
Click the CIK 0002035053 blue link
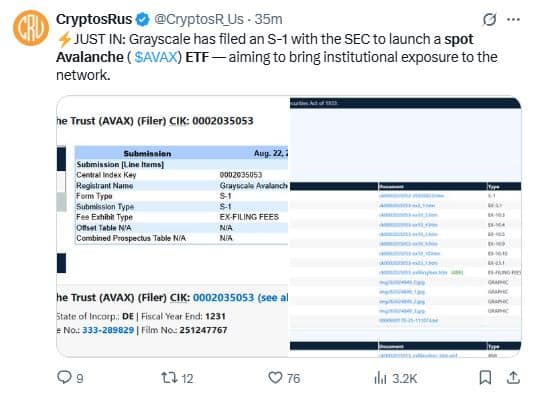point(223,298)
